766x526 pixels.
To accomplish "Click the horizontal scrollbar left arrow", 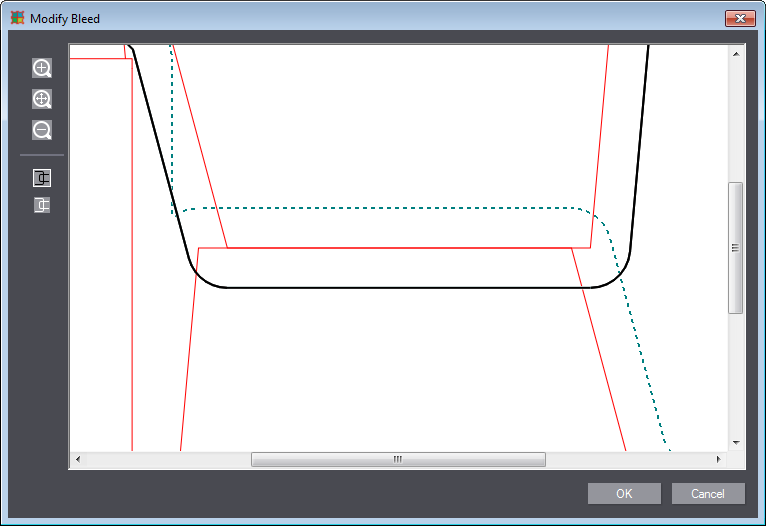I will tap(78, 460).
